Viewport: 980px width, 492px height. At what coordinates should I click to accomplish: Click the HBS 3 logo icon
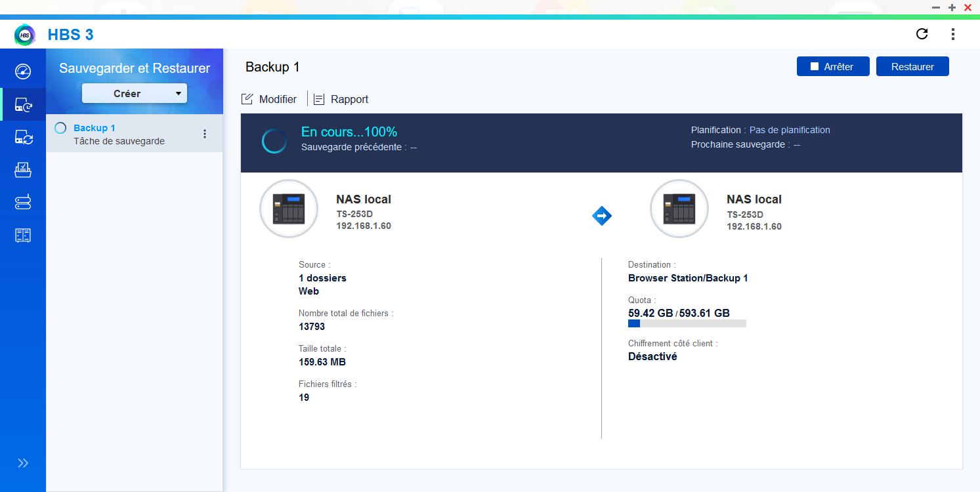25,35
